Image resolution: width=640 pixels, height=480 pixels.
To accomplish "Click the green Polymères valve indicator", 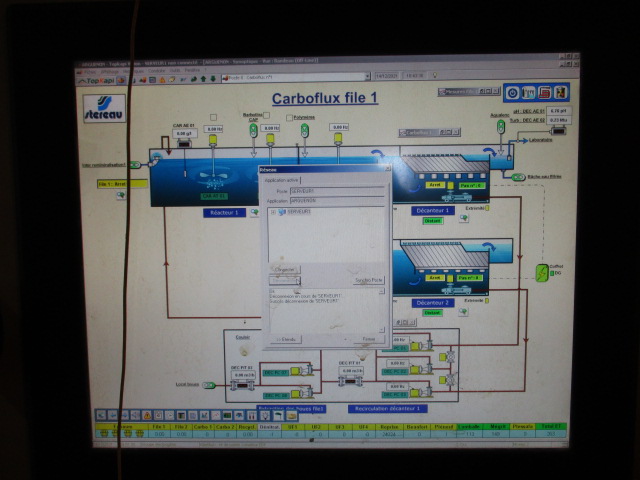I will pos(307,130).
